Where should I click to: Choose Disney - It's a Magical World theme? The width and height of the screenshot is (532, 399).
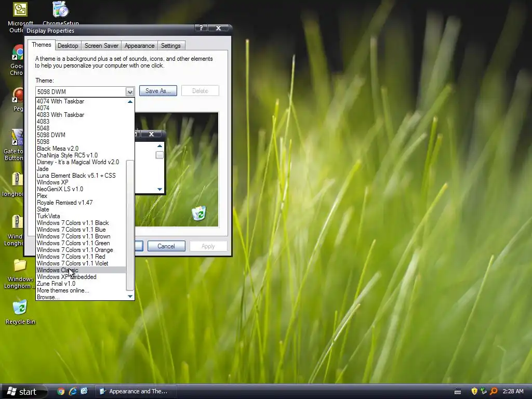pos(81,162)
